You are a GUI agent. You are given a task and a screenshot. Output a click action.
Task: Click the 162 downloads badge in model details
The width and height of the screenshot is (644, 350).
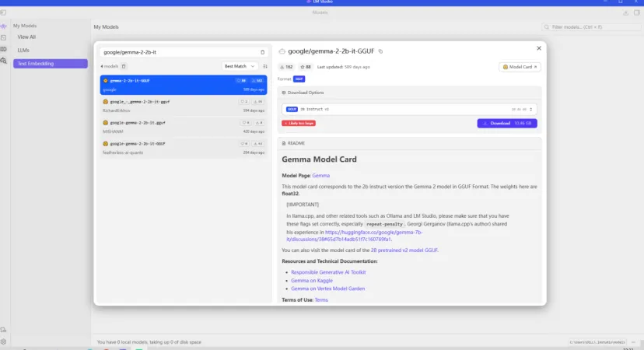(x=286, y=67)
